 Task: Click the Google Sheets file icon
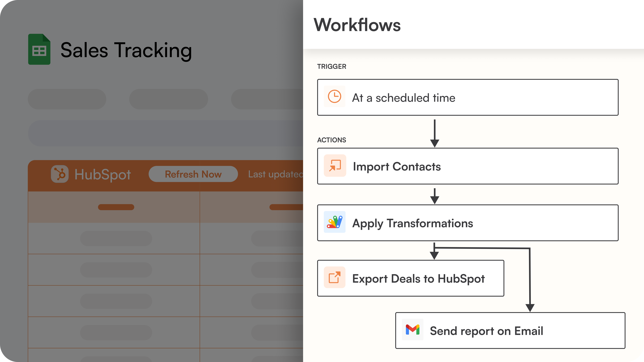coord(39,49)
